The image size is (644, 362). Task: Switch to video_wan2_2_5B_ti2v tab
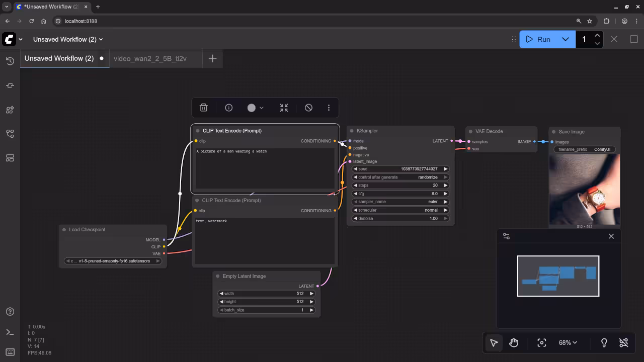coord(150,58)
